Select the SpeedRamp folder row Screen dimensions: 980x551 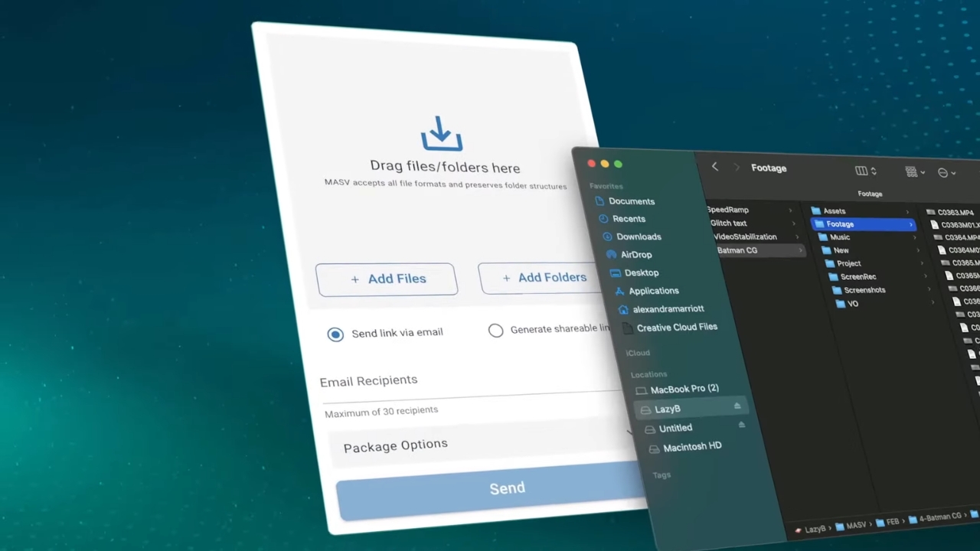[750, 210]
